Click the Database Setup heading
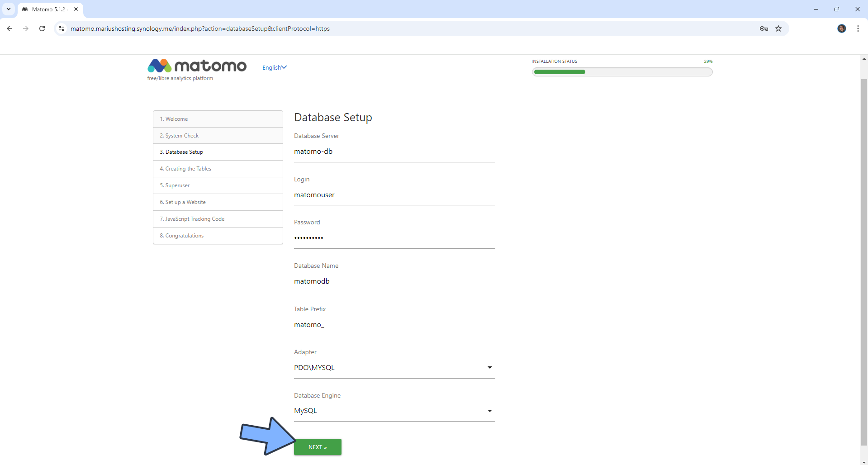This screenshot has height=465, width=868. (x=333, y=118)
